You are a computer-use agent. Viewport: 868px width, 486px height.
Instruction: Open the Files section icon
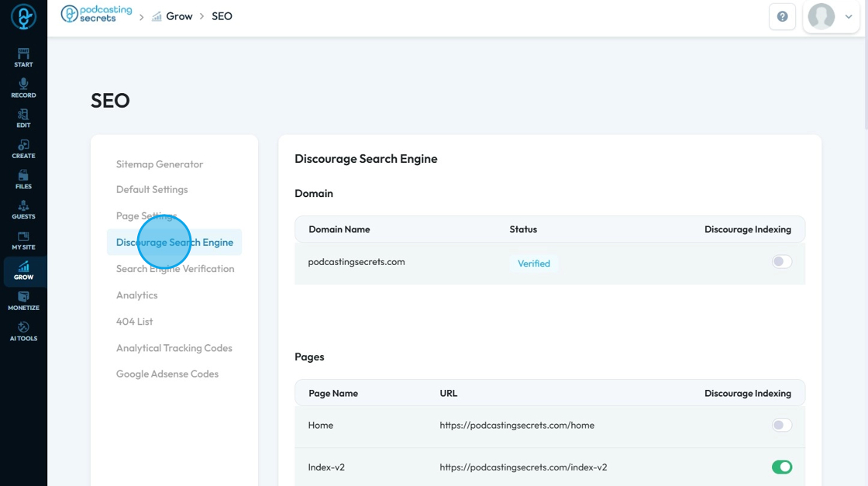point(23,179)
